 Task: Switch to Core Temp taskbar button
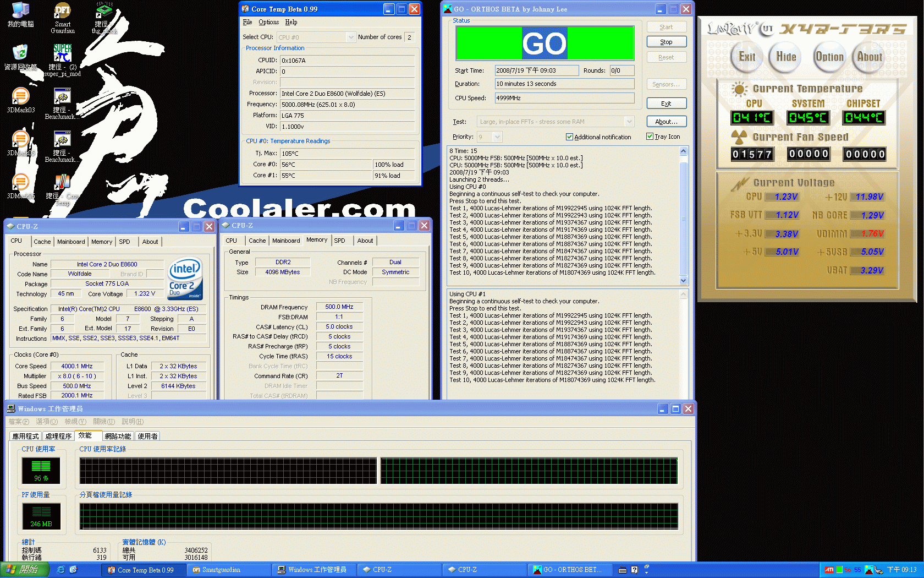(145, 570)
